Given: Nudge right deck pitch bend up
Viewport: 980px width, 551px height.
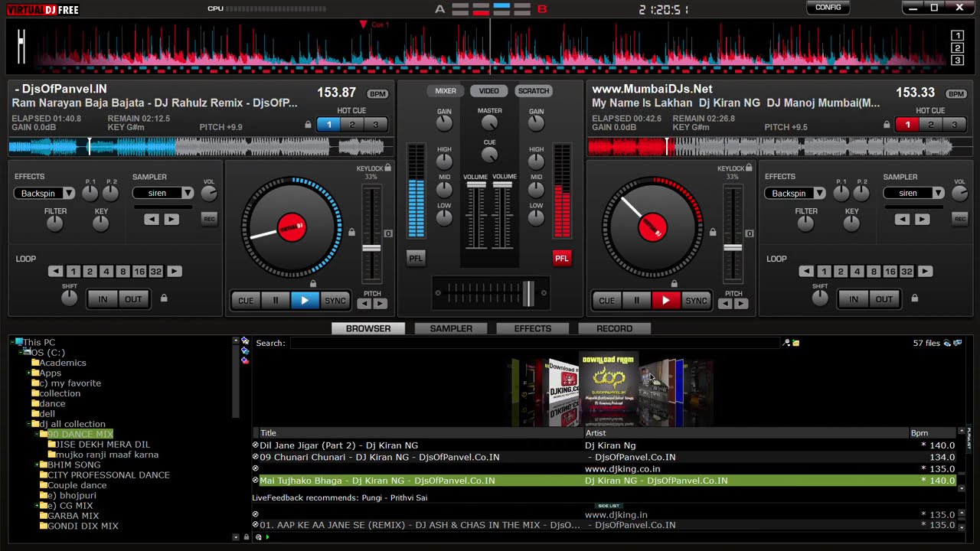Looking at the screenshot, I should 741,304.
